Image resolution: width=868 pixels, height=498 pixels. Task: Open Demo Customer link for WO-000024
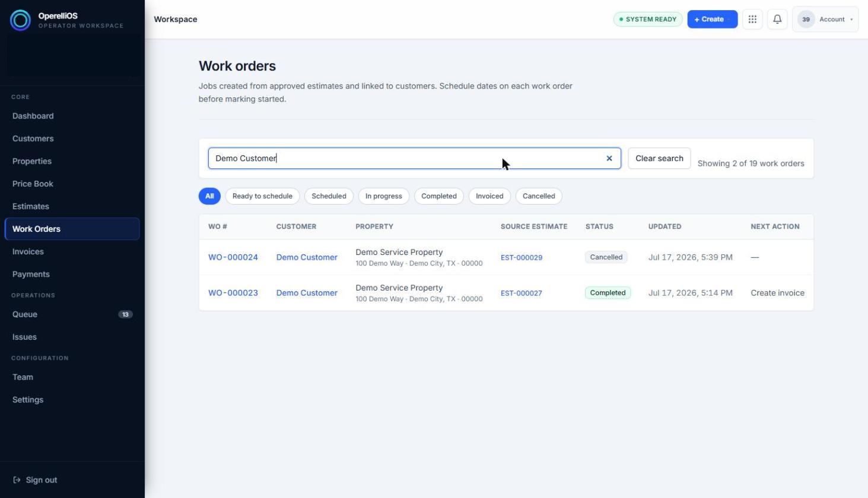pyautogui.click(x=307, y=257)
